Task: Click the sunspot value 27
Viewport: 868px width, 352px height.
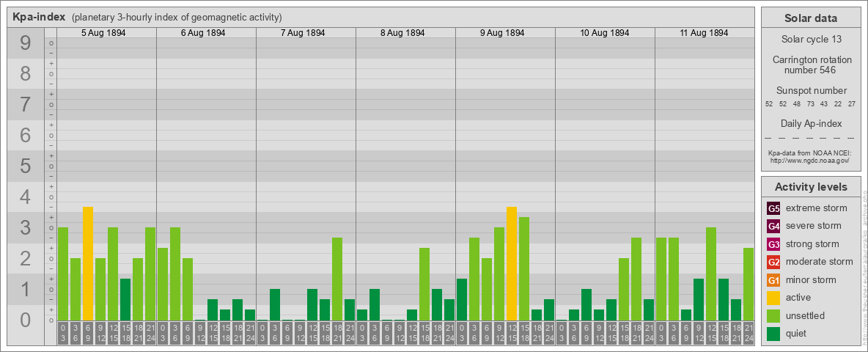Action: coord(851,104)
